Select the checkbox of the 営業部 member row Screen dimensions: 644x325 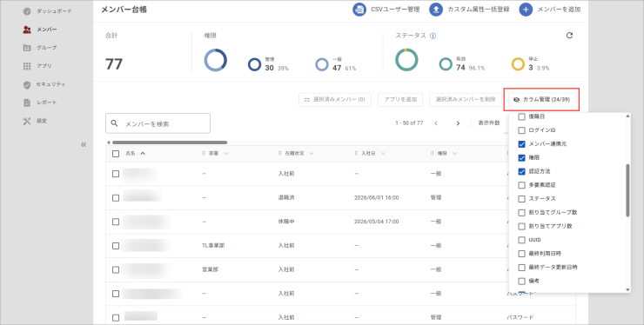[x=116, y=269]
